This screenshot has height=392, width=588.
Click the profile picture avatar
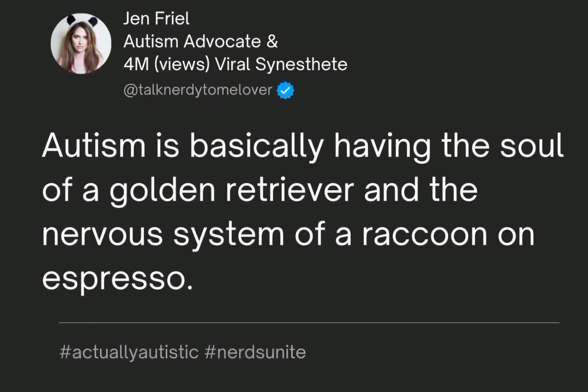pyautogui.click(x=81, y=44)
